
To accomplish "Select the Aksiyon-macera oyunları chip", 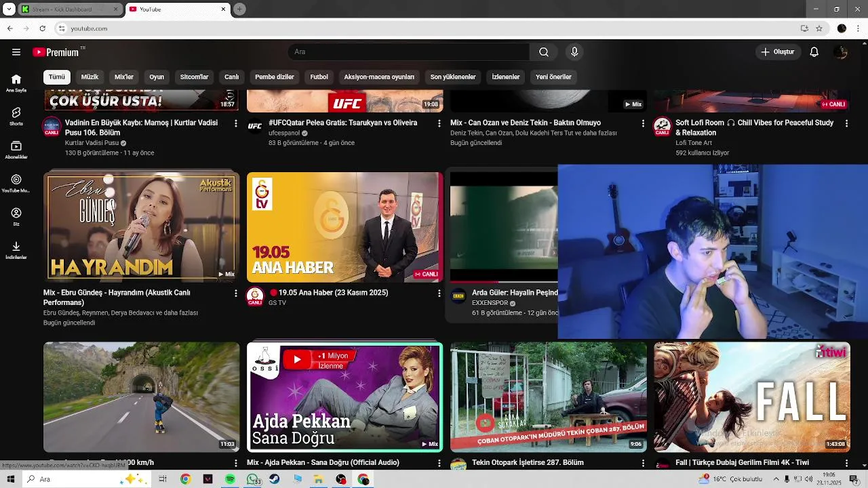I will pyautogui.click(x=379, y=77).
